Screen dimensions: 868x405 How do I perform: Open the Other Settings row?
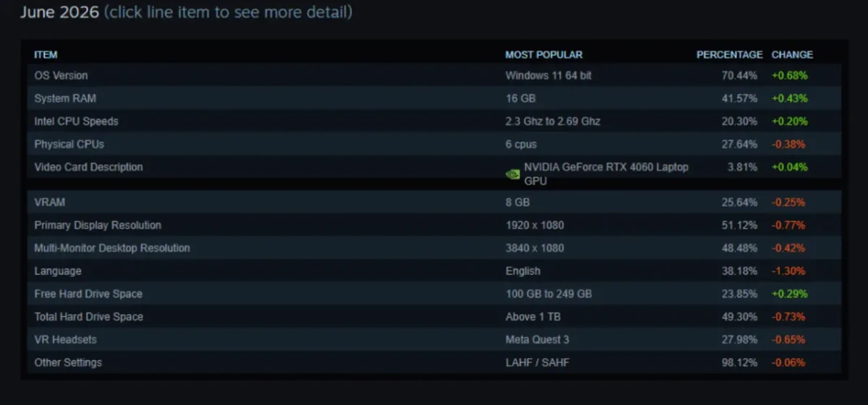point(434,363)
